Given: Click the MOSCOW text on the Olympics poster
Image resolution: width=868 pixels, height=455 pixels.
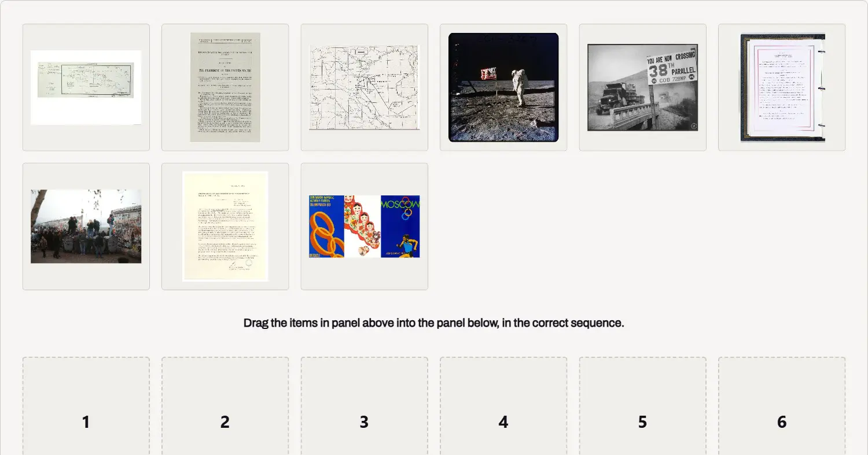Looking at the screenshot, I should (400, 205).
